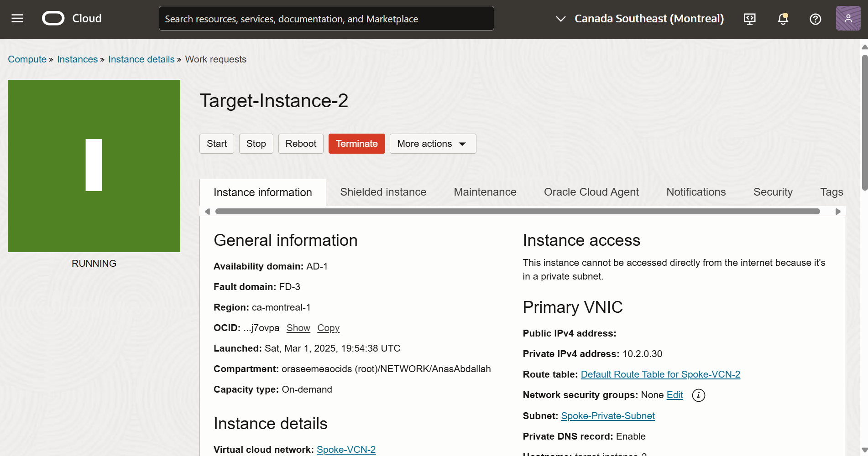Screen dimensions: 868x456
Task: Go to the Instances breadcrumb link
Action: click(x=77, y=59)
